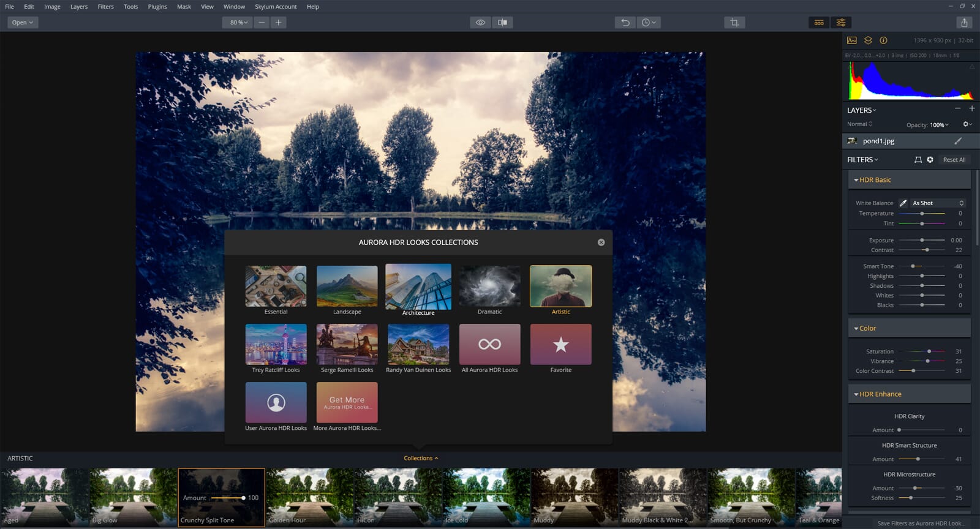The image size is (980, 529).
Task: Apply the Ice Cold look preset
Action: coord(486,497)
